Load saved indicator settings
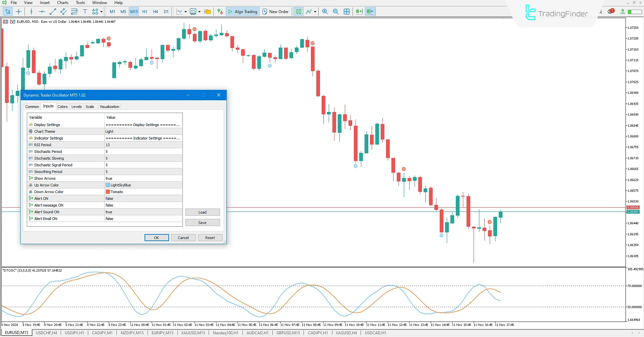644x337 pixels. [x=202, y=212]
